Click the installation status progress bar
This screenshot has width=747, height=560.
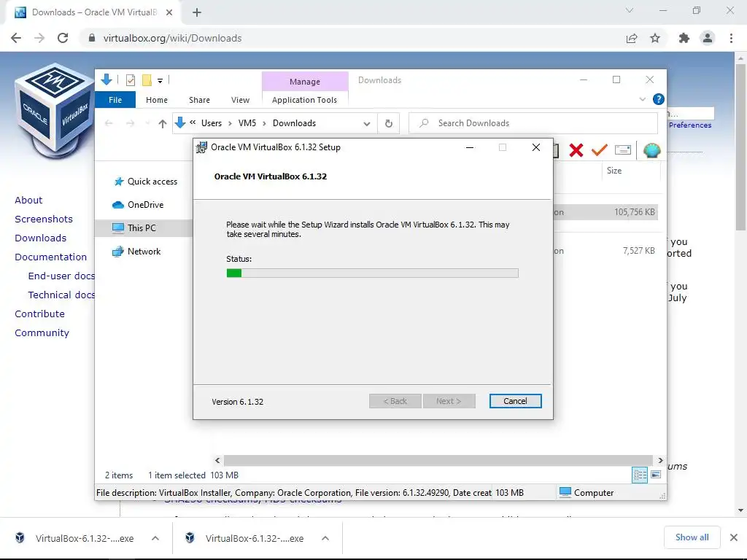coord(372,273)
